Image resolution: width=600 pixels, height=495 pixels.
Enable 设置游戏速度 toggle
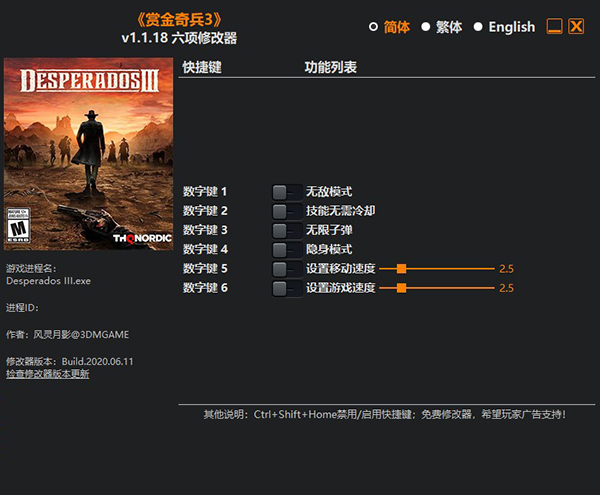(x=287, y=288)
